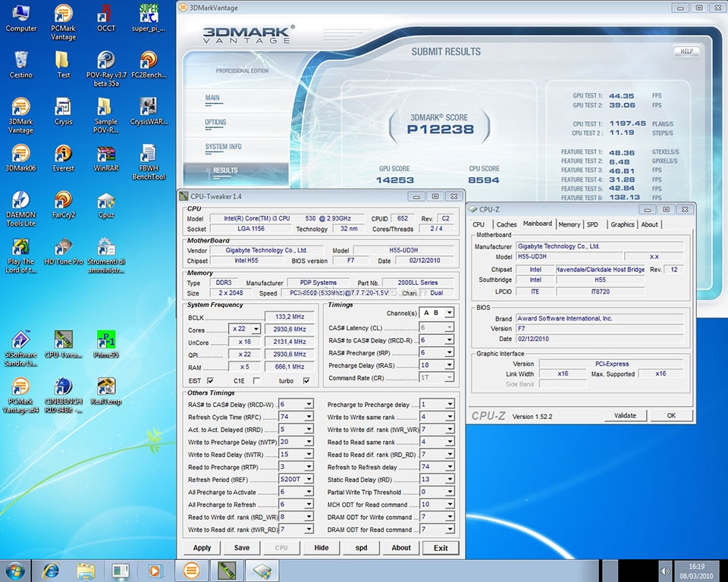728x582 pixels.
Task: Switch to the Graphics tab in CPU-Z
Action: click(623, 224)
